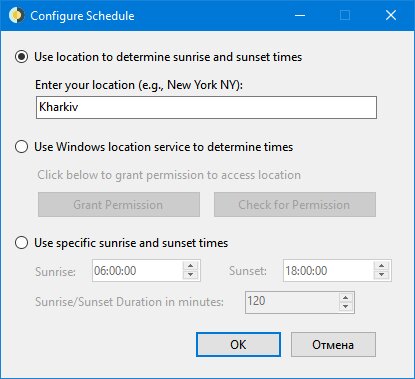415x379 pixels.
Task: Cancel the dialog with Отмена button
Action: [x=333, y=344]
